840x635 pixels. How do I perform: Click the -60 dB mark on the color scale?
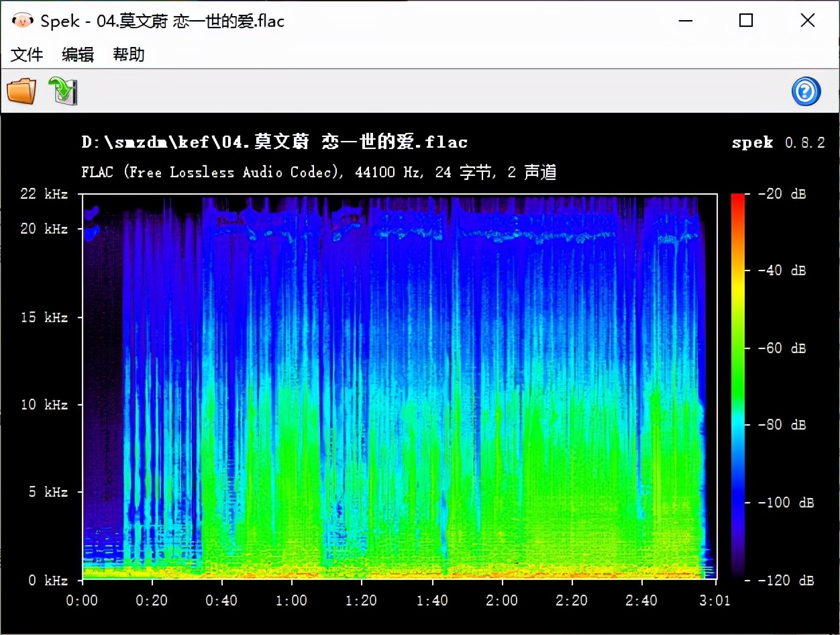[x=780, y=348]
